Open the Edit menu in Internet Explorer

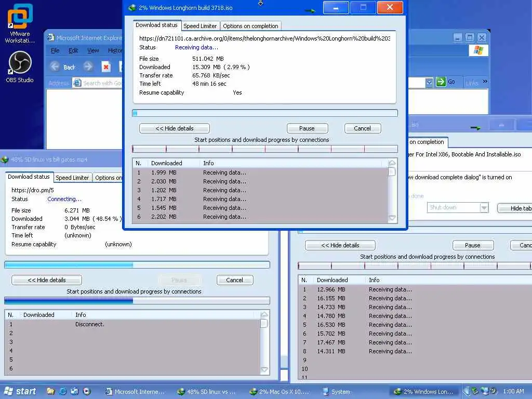(x=73, y=50)
